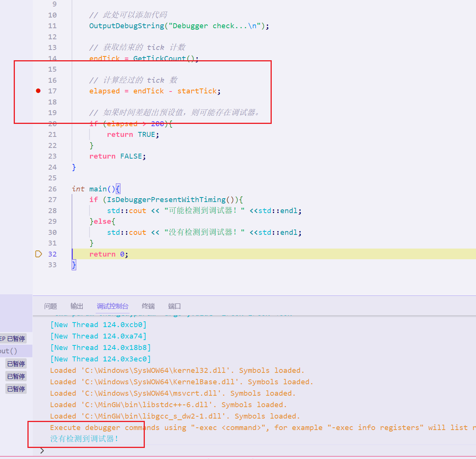Click the "[New Thread 124.0xcb0]" console line
This screenshot has width=476, height=459.
pos(98,325)
